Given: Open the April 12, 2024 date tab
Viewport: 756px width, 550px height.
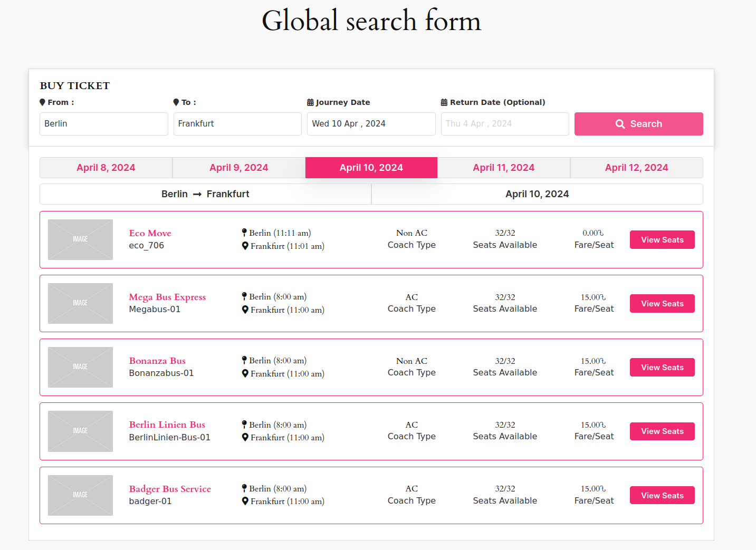Looking at the screenshot, I should pos(636,168).
